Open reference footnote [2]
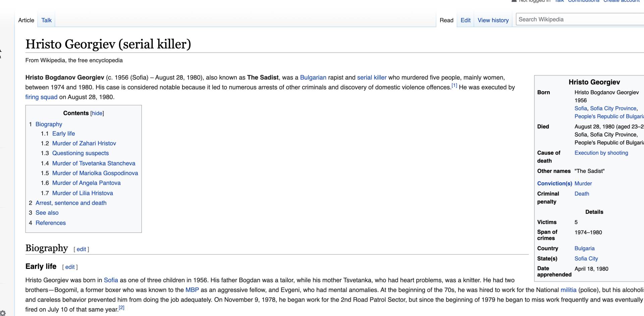This screenshot has height=316, width=644. (x=121, y=308)
